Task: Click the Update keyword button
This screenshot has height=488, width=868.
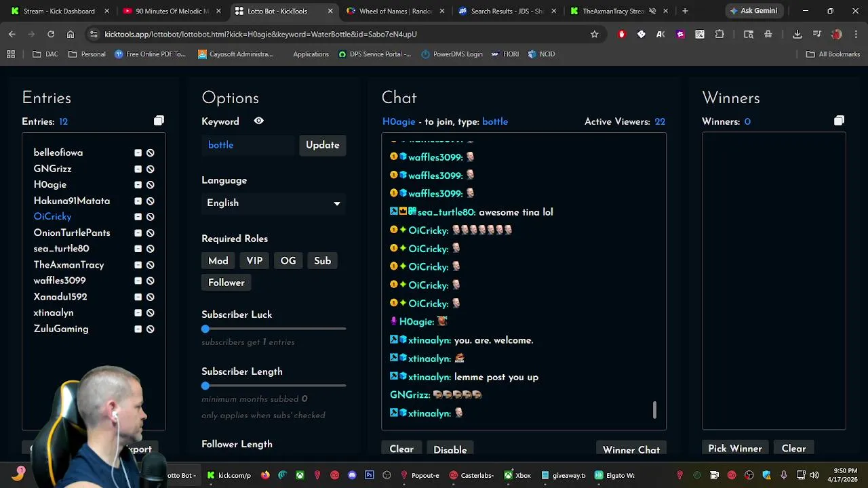Action: [x=323, y=145]
